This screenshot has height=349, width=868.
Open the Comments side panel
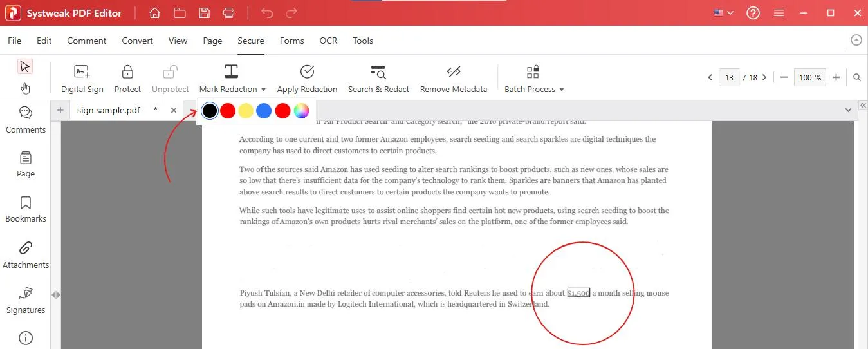[x=26, y=120]
